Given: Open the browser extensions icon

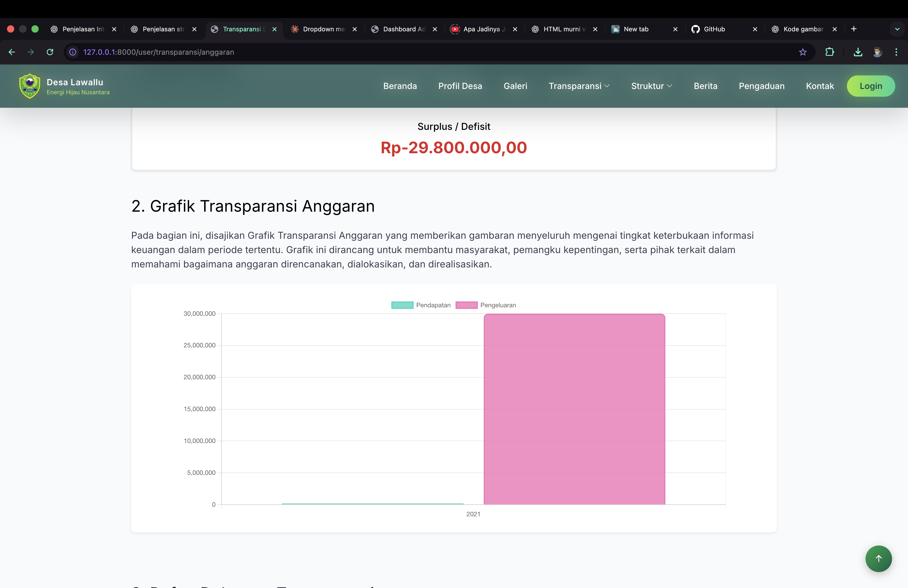Looking at the screenshot, I should point(830,52).
